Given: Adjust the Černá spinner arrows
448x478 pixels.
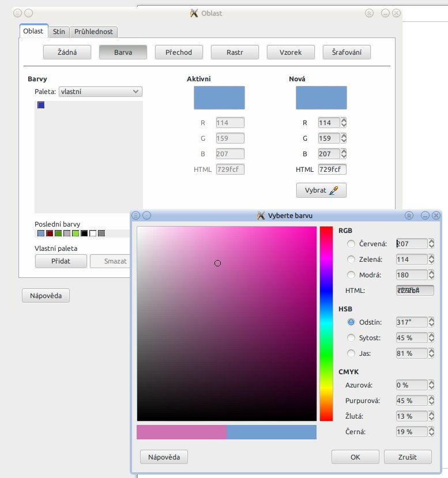Looking at the screenshot, I should pyautogui.click(x=431, y=432).
